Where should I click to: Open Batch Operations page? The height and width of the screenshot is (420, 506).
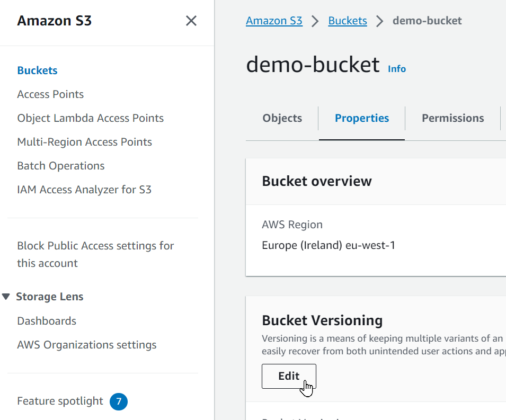pyautogui.click(x=61, y=166)
